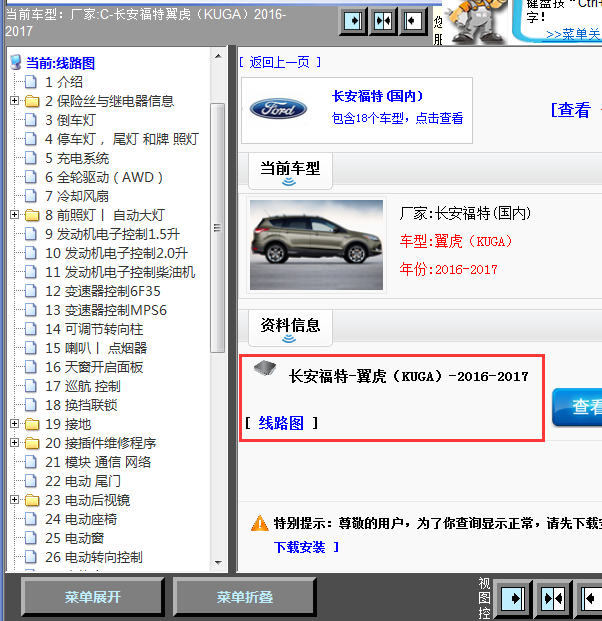This screenshot has width=602, height=621.
Task: Open the blue 线路图 link
Action: point(281,423)
